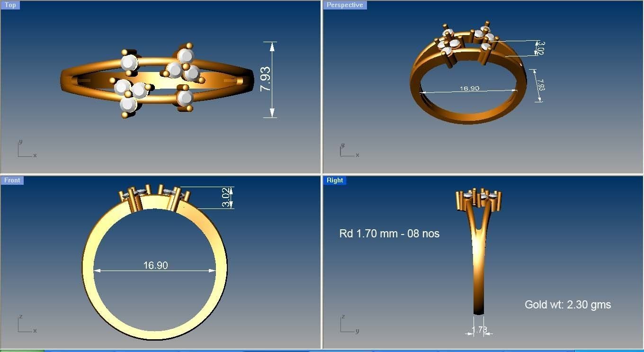Click the z-y axis icon in Right viewport
The image size is (644, 352).
pyautogui.click(x=349, y=324)
